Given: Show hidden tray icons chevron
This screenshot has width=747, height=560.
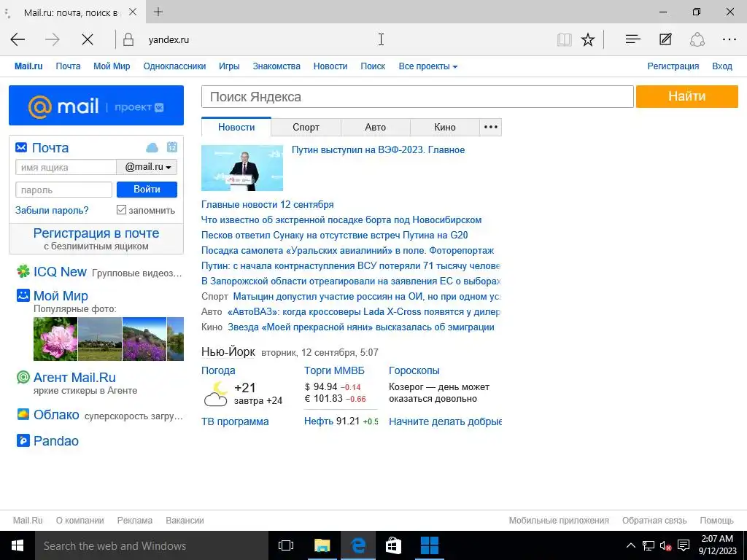Looking at the screenshot, I should (x=630, y=545).
